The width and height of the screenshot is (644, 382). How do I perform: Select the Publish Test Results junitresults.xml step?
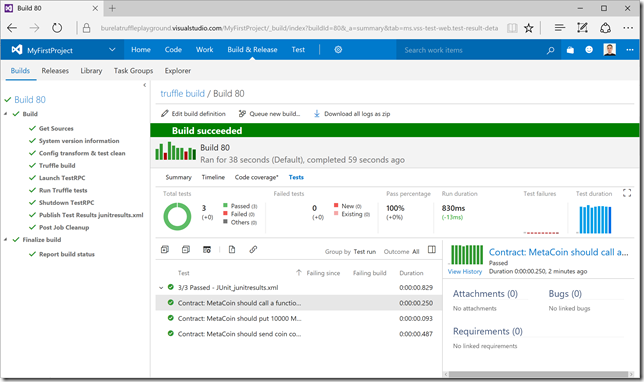tap(91, 215)
